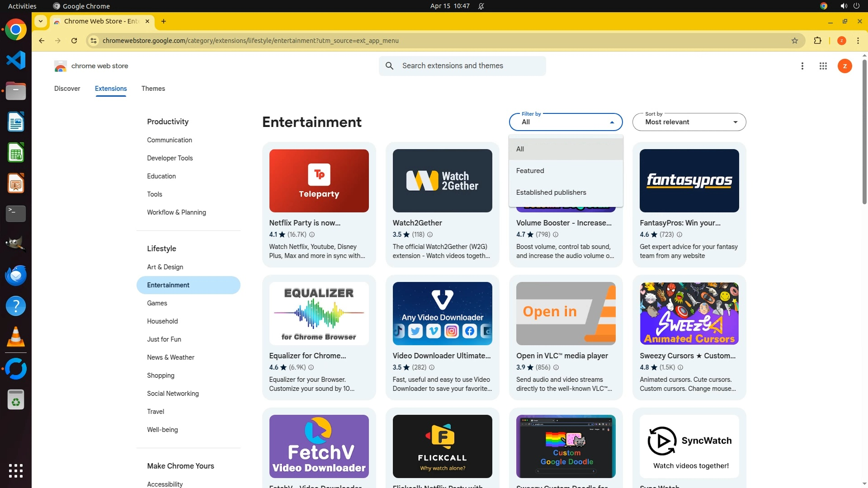
Task: Expand the Sort by Most relevant dropdown
Action: [689, 122]
